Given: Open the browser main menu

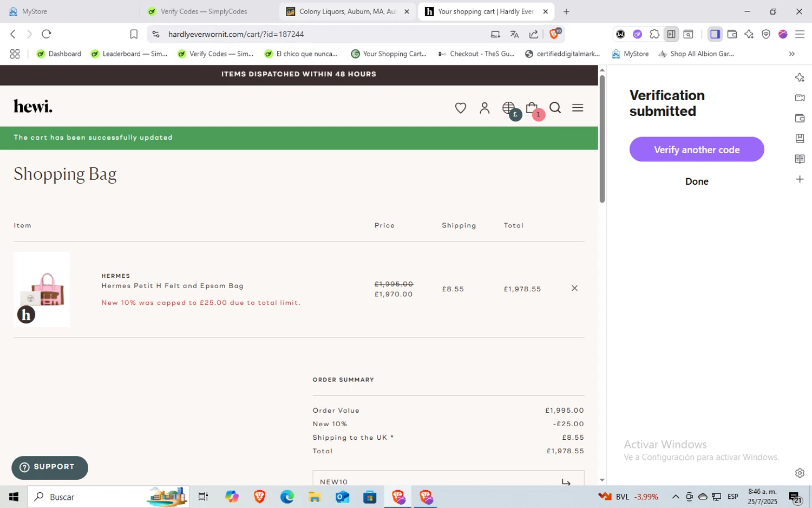Looking at the screenshot, I should [800, 34].
